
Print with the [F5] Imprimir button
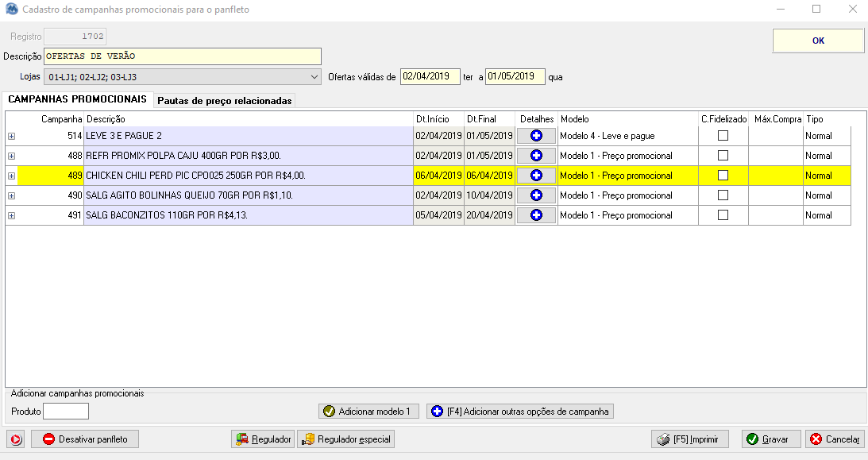(x=690, y=439)
